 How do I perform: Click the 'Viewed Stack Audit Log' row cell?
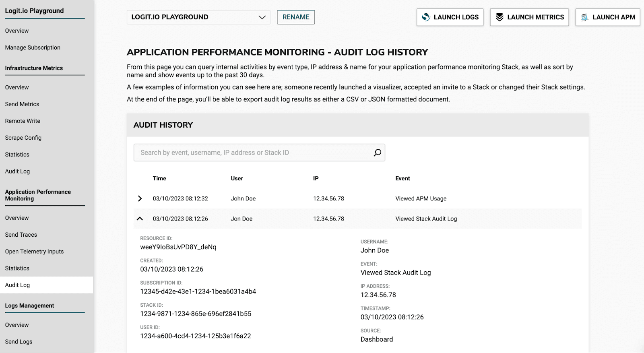point(426,219)
